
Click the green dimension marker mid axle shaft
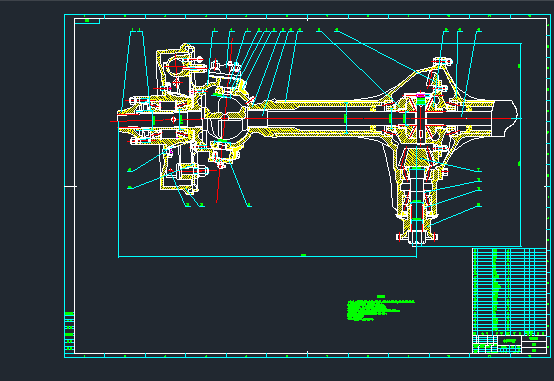tap(345, 118)
